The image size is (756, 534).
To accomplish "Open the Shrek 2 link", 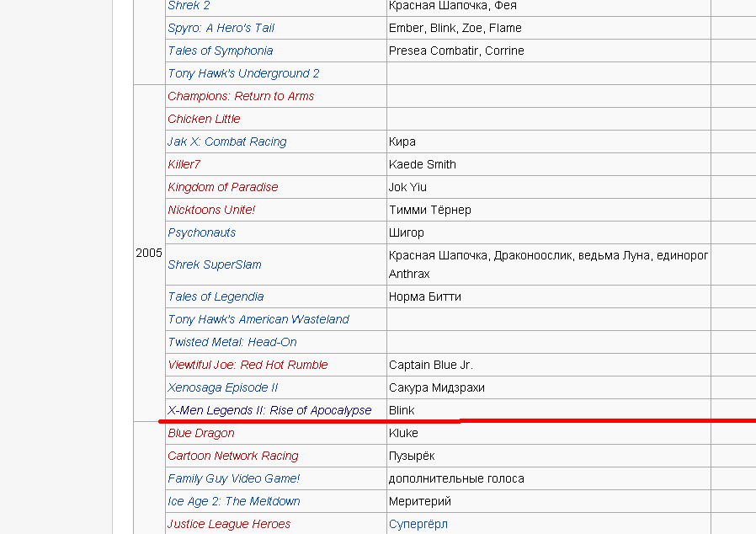I will pyautogui.click(x=189, y=5).
